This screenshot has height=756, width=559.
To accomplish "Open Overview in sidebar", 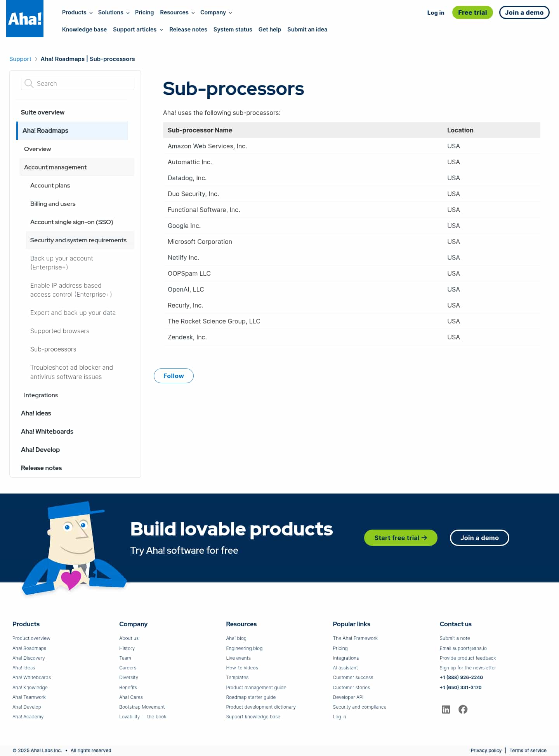I will (x=37, y=149).
